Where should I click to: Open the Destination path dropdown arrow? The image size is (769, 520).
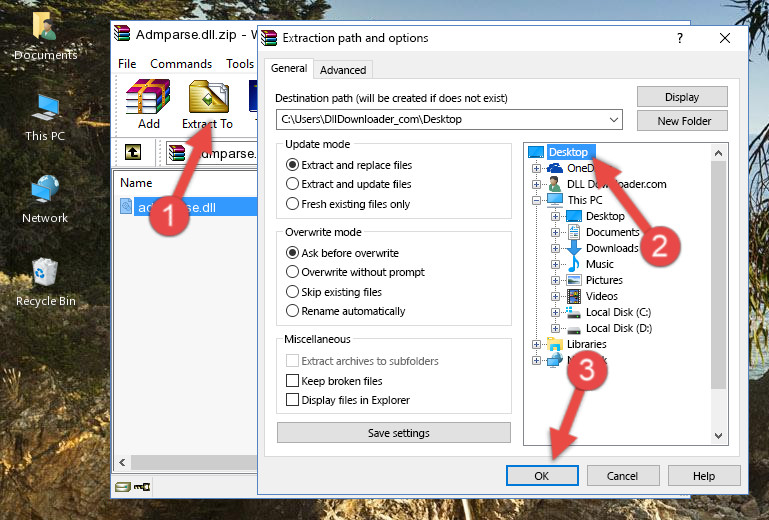[614, 119]
